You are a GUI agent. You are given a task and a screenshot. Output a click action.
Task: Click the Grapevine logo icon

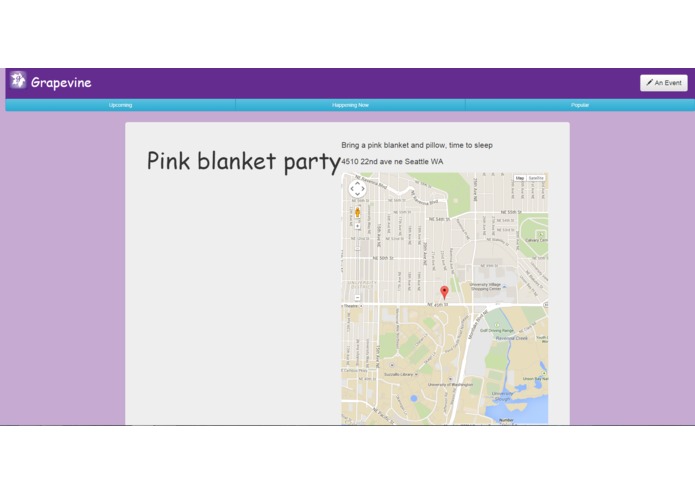click(18, 80)
